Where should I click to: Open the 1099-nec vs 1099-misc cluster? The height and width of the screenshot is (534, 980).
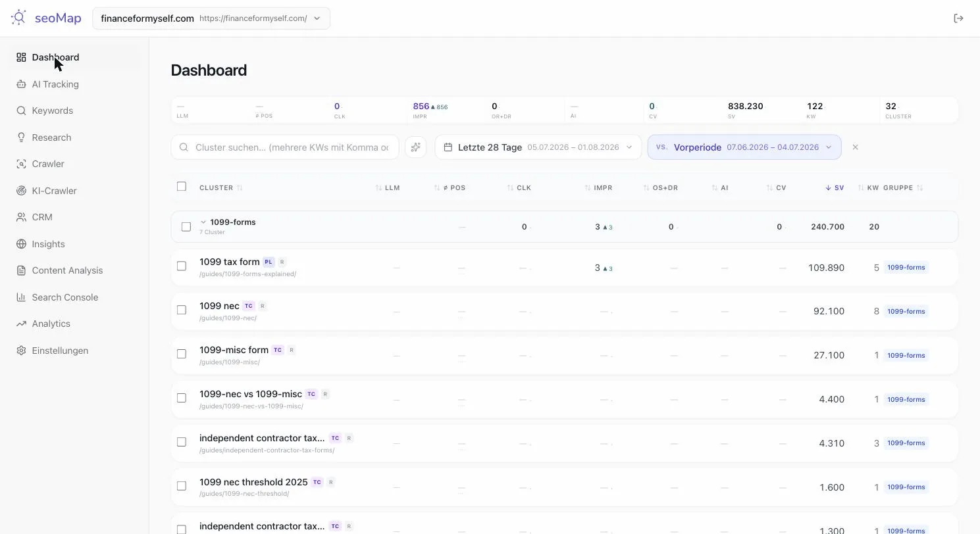(251, 394)
